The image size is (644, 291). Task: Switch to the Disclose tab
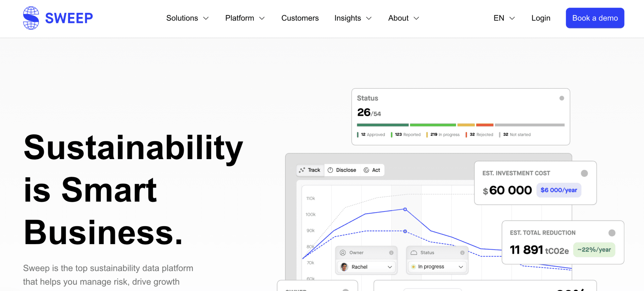346,170
